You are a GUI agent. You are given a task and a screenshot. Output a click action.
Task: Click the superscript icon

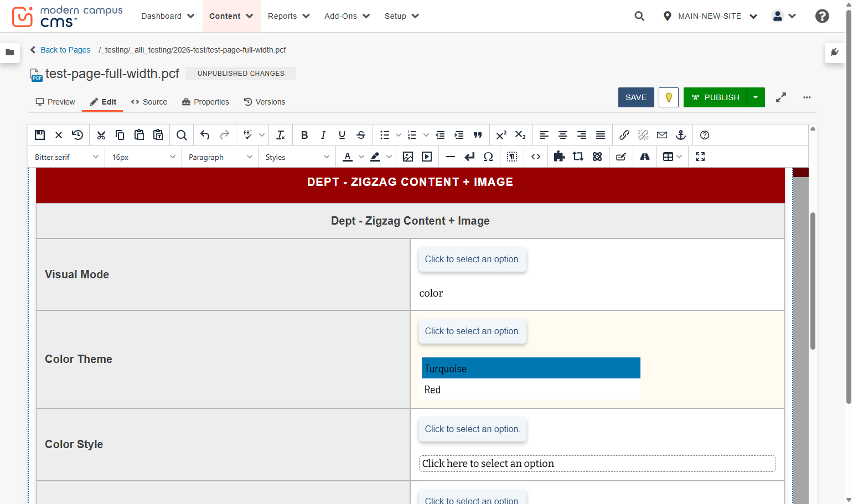[x=502, y=135]
